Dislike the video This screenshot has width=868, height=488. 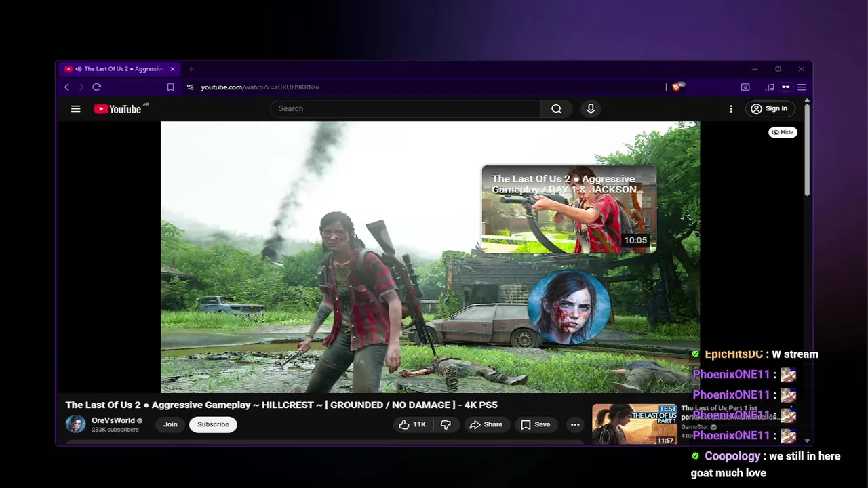[x=446, y=424]
